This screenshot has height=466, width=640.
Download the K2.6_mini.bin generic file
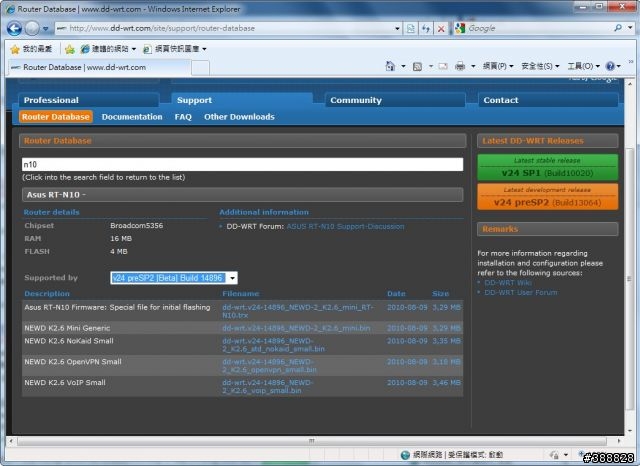(x=296, y=328)
